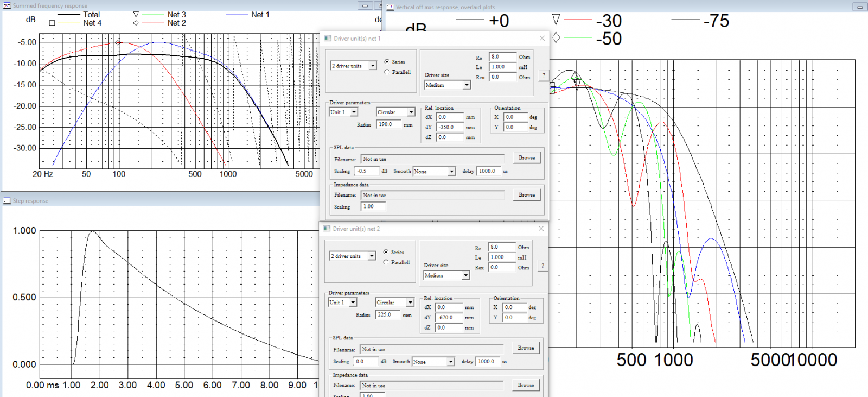Click Radius field showing 190.0
The height and width of the screenshot is (397, 868).
[388, 124]
